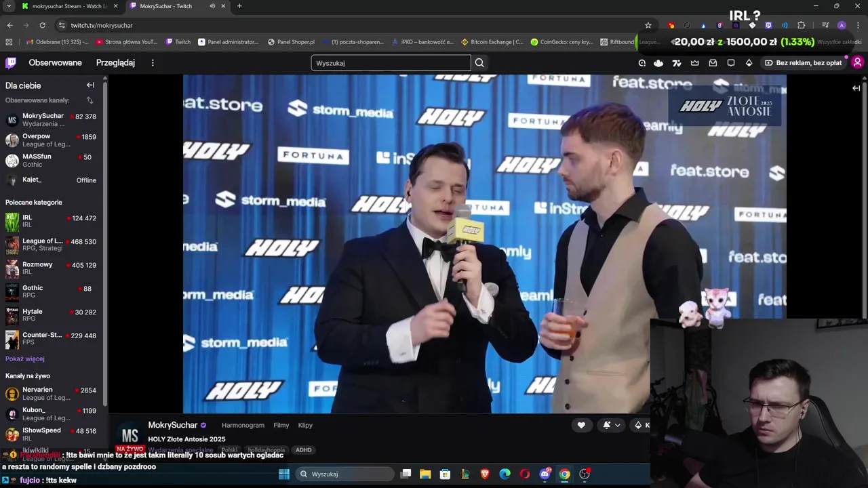
Task: Open the Chrome apps grid in bookmarks bar
Action: [9, 42]
